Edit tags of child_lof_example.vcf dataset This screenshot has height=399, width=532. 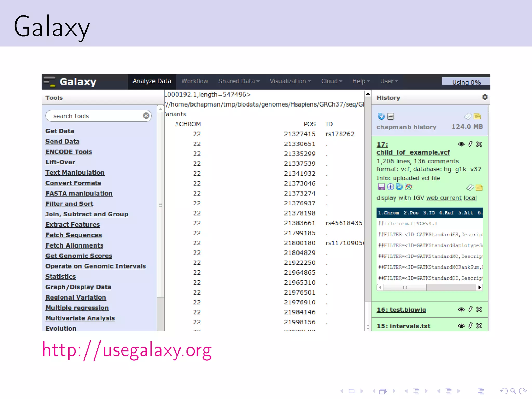tap(470, 187)
